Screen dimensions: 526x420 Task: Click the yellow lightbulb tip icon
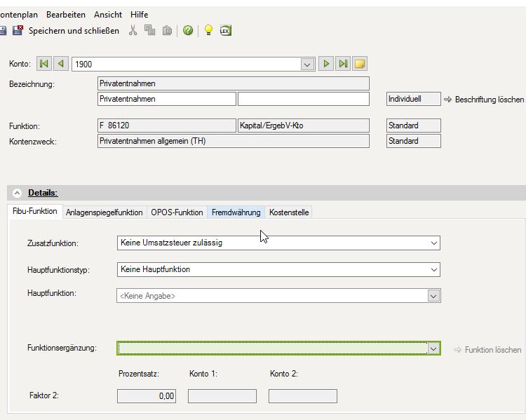[x=208, y=30]
